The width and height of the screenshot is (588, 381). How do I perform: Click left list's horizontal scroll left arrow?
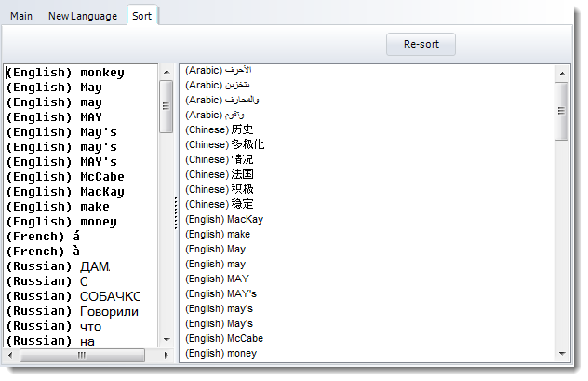(x=10, y=355)
